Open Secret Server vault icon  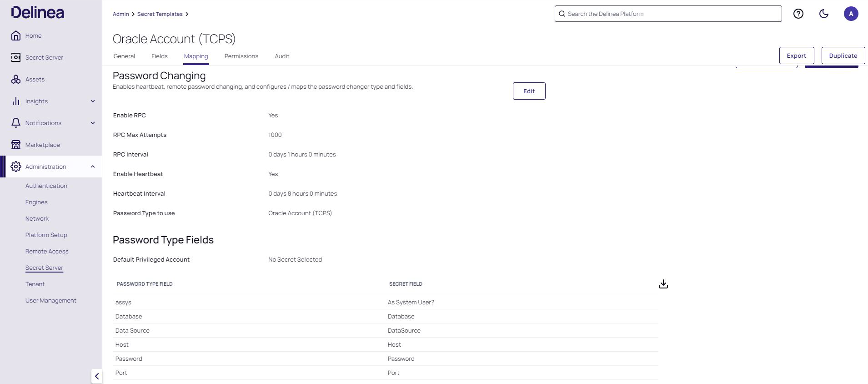[16, 57]
